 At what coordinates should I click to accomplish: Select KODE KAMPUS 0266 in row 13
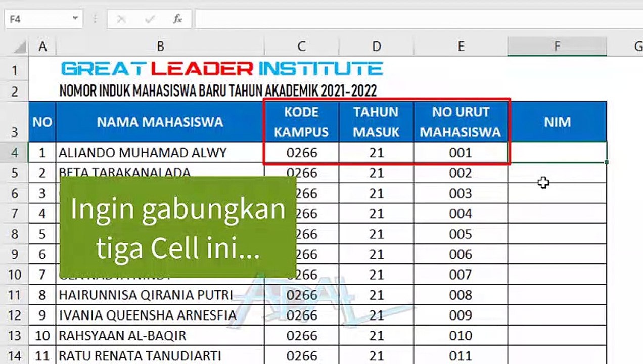(301, 336)
